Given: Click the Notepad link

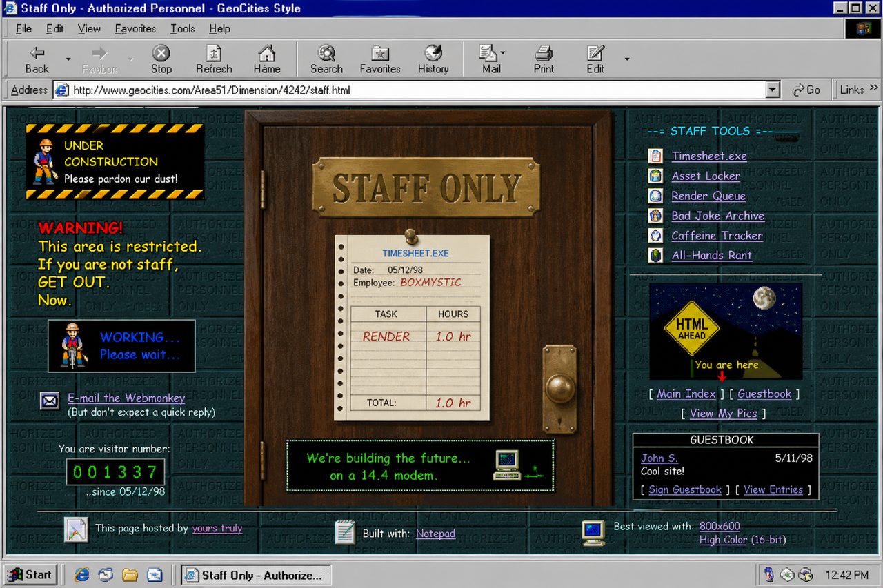Looking at the screenshot, I should click(x=435, y=534).
